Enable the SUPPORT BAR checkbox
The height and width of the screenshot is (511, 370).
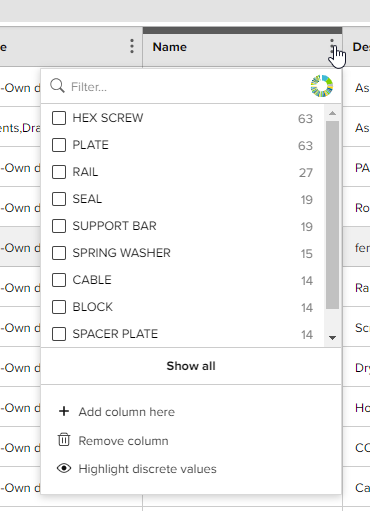pyautogui.click(x=59, y=226)
